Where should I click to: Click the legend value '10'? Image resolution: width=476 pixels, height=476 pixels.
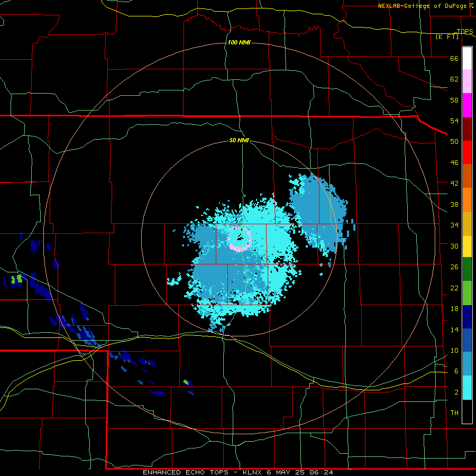point(454,351)
